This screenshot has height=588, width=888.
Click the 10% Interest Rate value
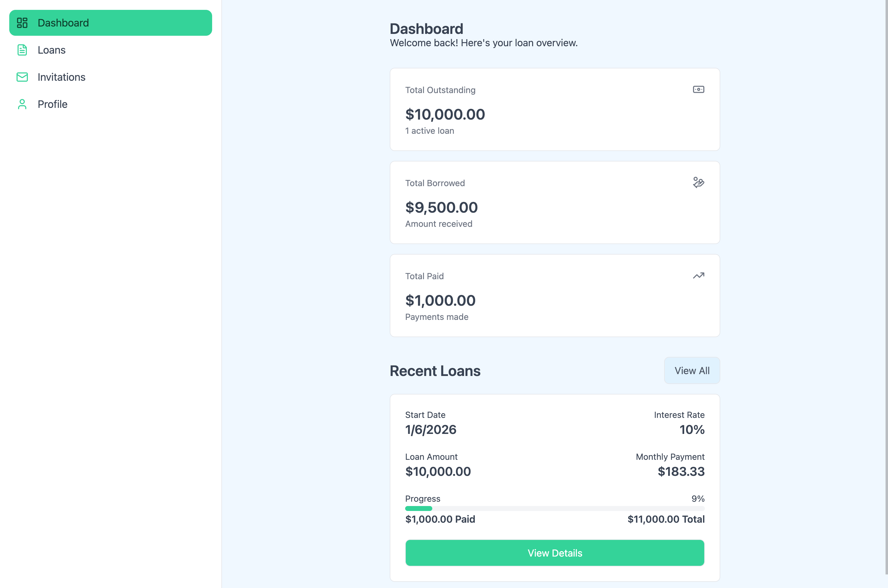coord(692,430)
